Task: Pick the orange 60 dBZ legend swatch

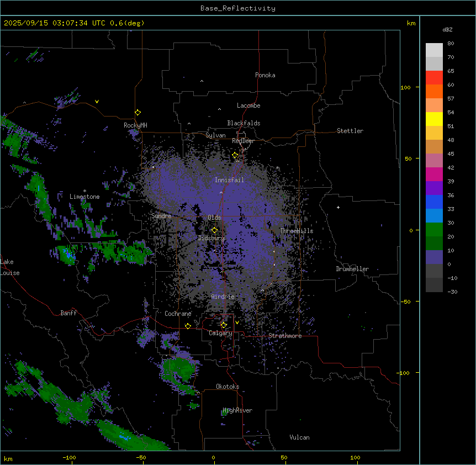Action: click(434, 91)
